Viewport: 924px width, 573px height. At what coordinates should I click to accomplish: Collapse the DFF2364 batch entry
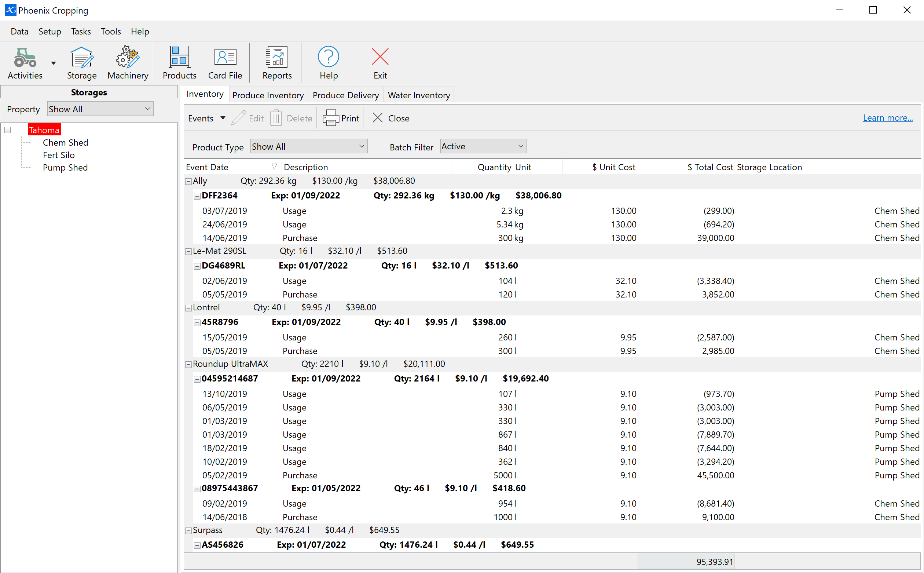(x=197, y=195)
